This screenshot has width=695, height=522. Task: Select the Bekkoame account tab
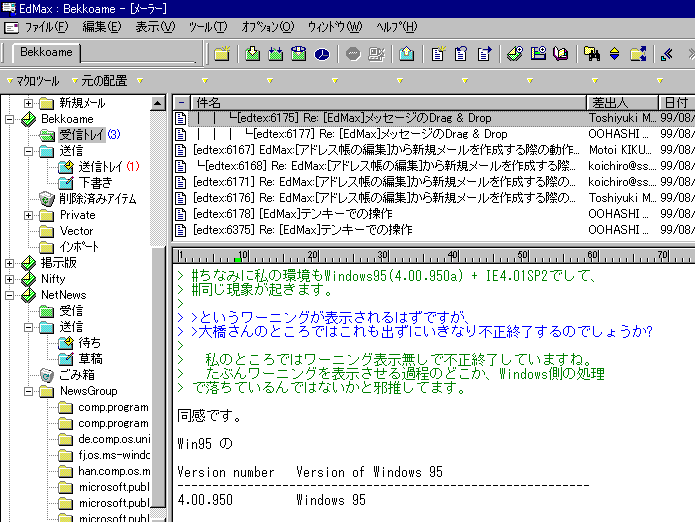[x=46, y=52]
